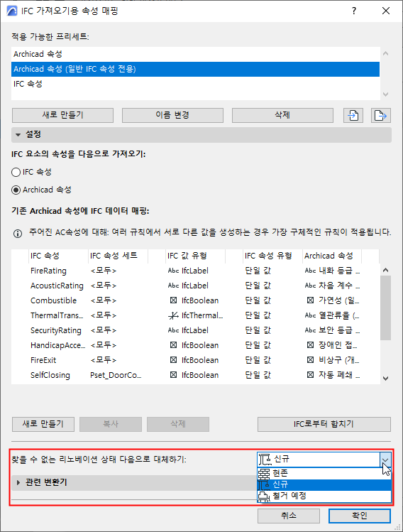Collapse the 설정 section
403x532 pixels.
[x=18, y=135]
